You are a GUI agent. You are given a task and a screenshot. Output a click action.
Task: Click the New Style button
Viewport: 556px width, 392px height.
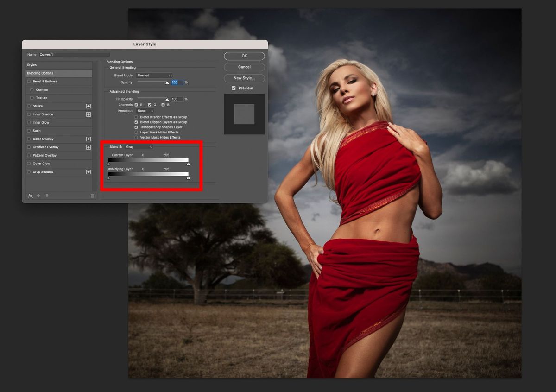tap(244, 78)
